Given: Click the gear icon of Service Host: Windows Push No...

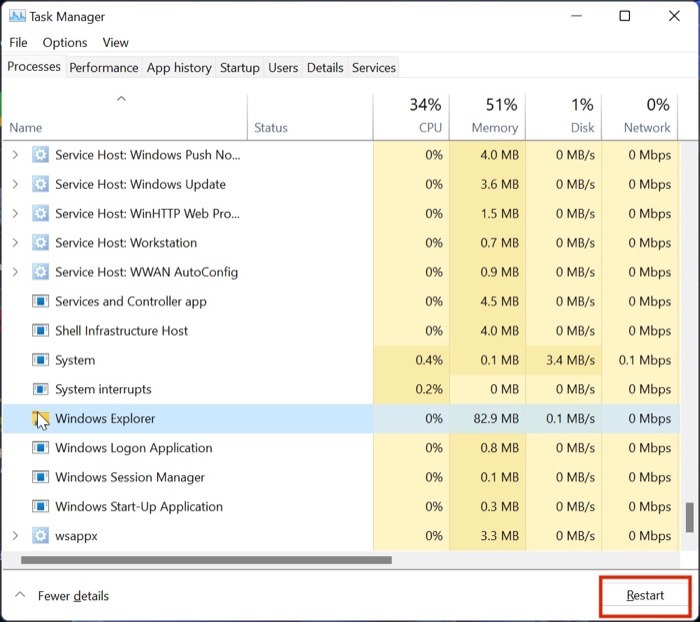Looking at the screenshot, I should 40,155.
